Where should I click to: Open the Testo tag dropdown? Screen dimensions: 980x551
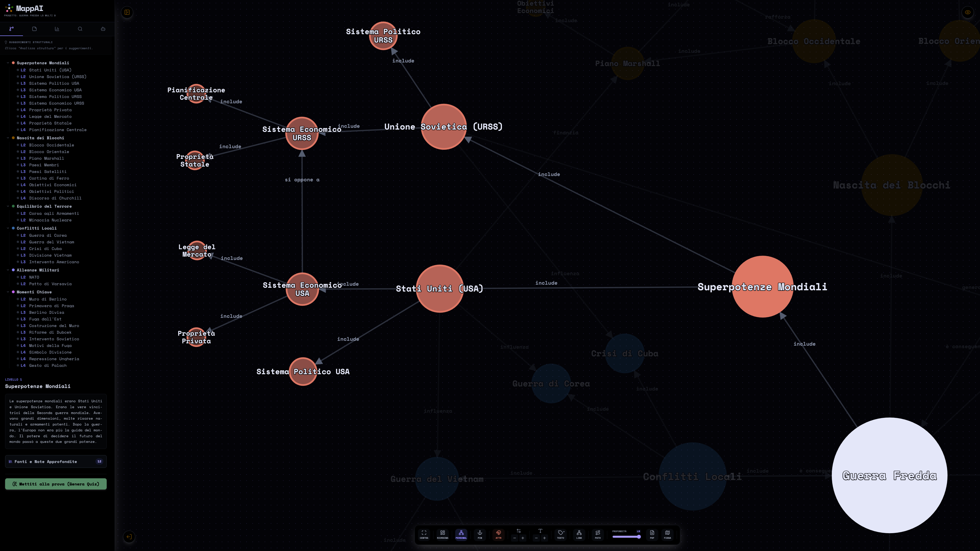point(560,534)
